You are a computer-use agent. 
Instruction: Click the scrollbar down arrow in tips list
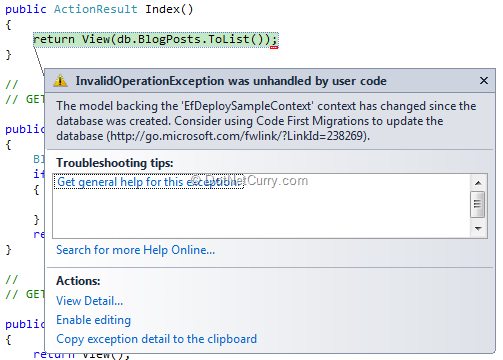[x=478, y=229]
